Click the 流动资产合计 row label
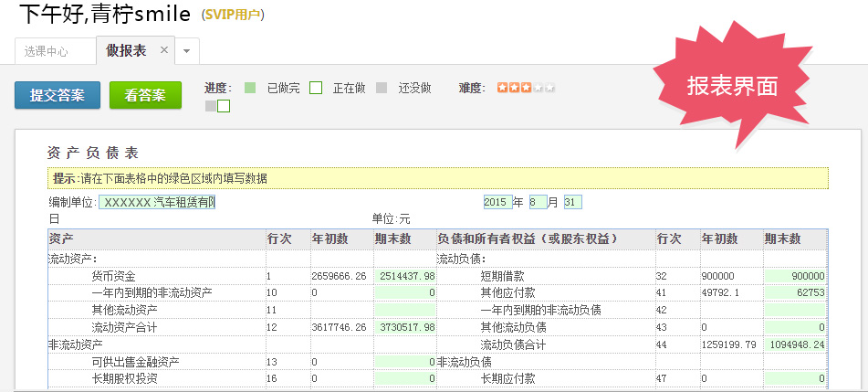868x392 pixels. (x=124, y=327)
